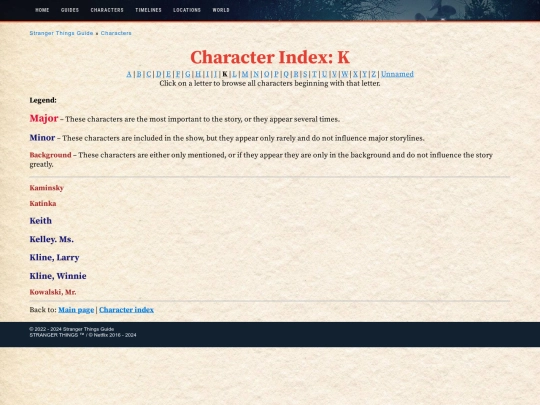Open the Katinka character entry

(x=43, y=204)
